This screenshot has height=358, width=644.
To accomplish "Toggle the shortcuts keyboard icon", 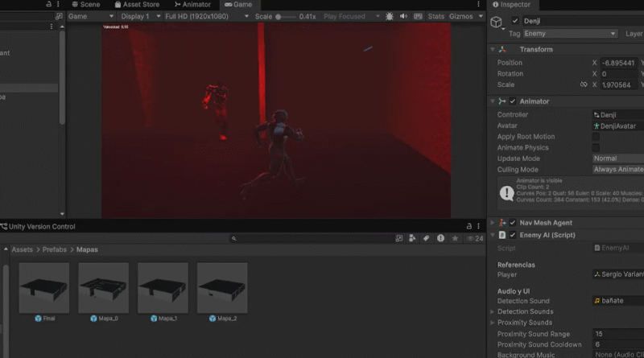I will pyautogui.click(x=418, y=16).
